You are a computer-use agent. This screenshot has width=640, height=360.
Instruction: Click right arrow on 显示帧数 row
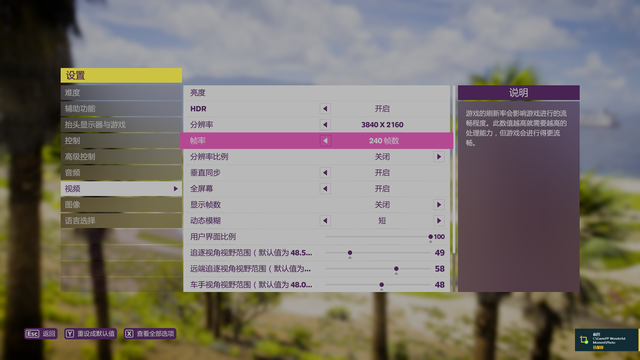[439, 204]
